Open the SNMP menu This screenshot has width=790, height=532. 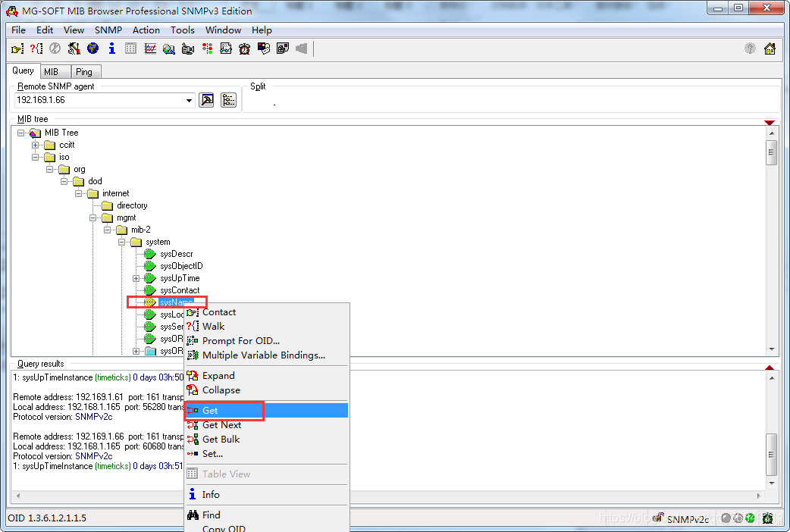(108, 30)
